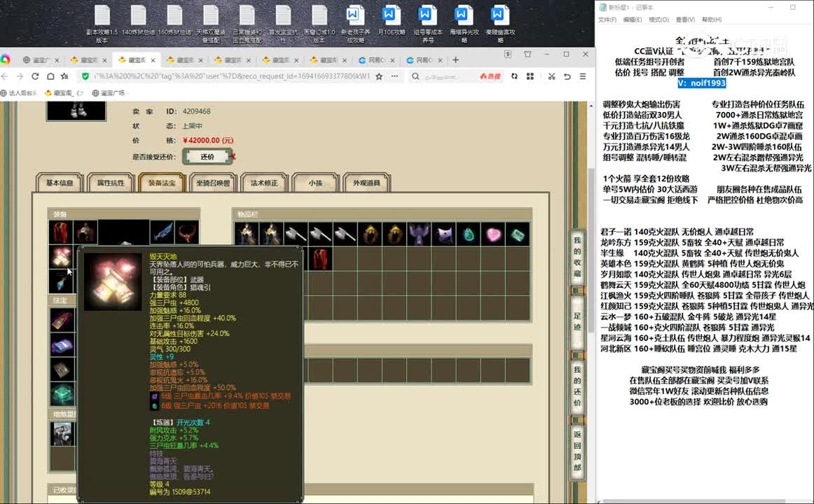Image resolution: width=814 pixels, height=504 pixels.
Task: Open desktop file 160炼狱总结
Action: [x=174, y=21]
